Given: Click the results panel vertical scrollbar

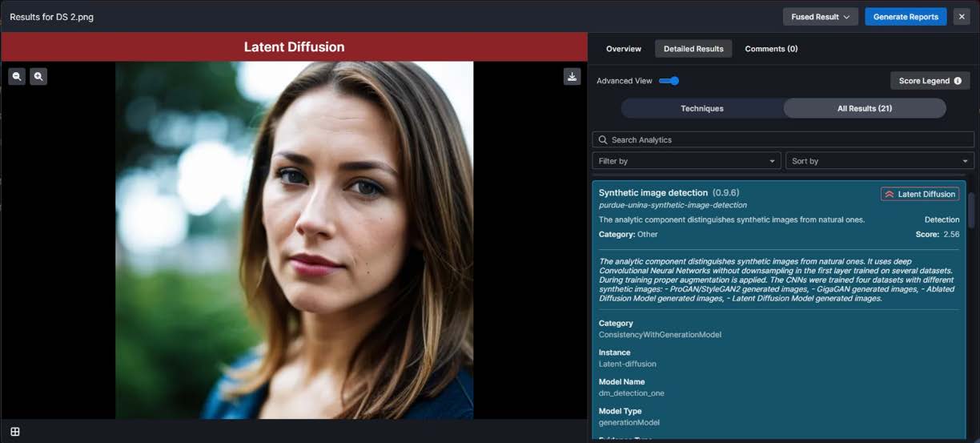Looking at the screenshot, I should pyautogui.click(x=972, y=210).
